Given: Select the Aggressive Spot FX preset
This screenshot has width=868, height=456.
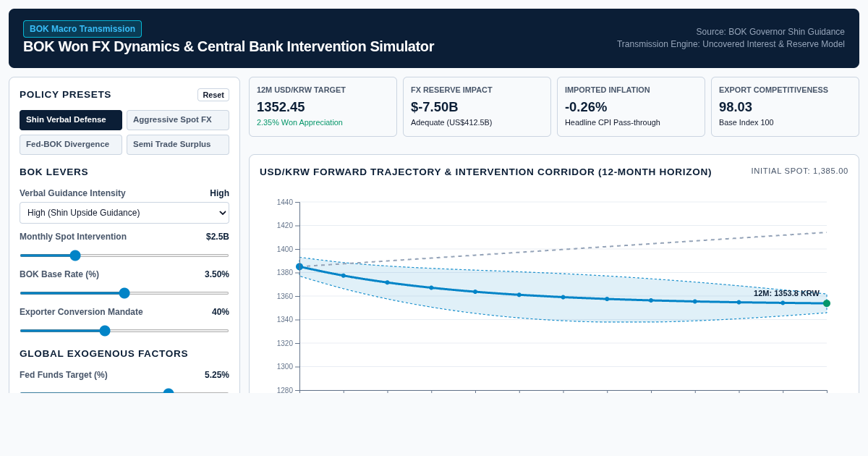Looking at the screenshot, I should point(178,120).
